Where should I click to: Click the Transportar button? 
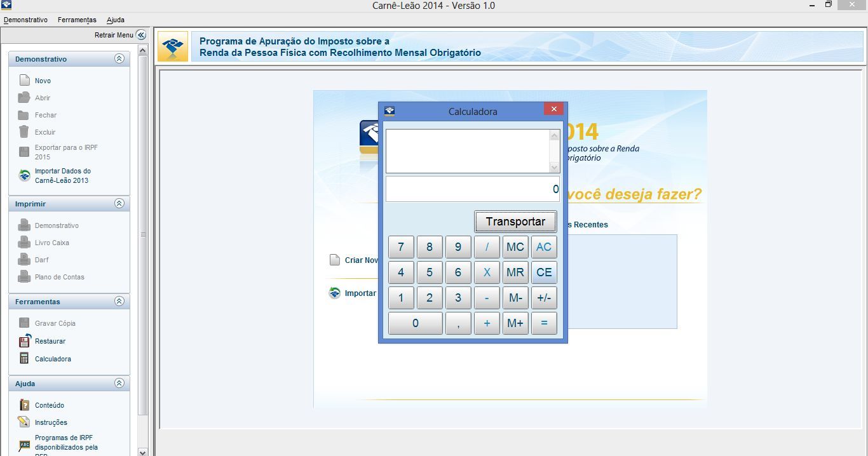tap(515, 221)
